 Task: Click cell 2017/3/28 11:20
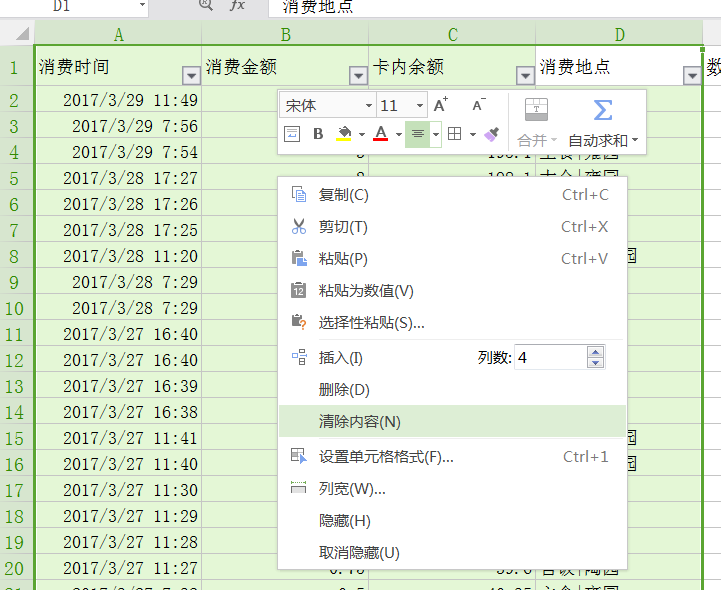pyautogui.click(x=118, y=256)
